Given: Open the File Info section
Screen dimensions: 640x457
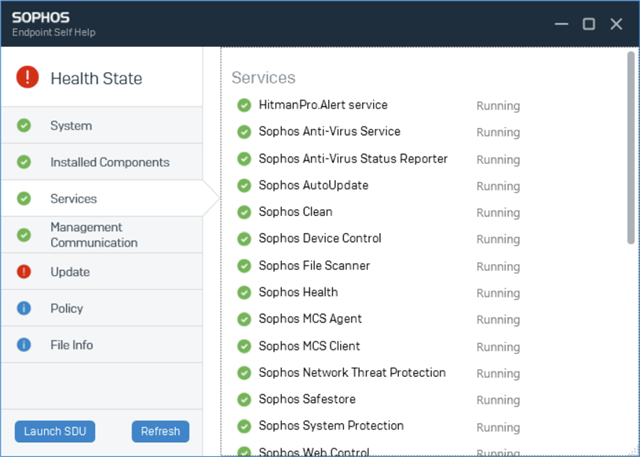Looking at the screenshot, I should [102, 344].
